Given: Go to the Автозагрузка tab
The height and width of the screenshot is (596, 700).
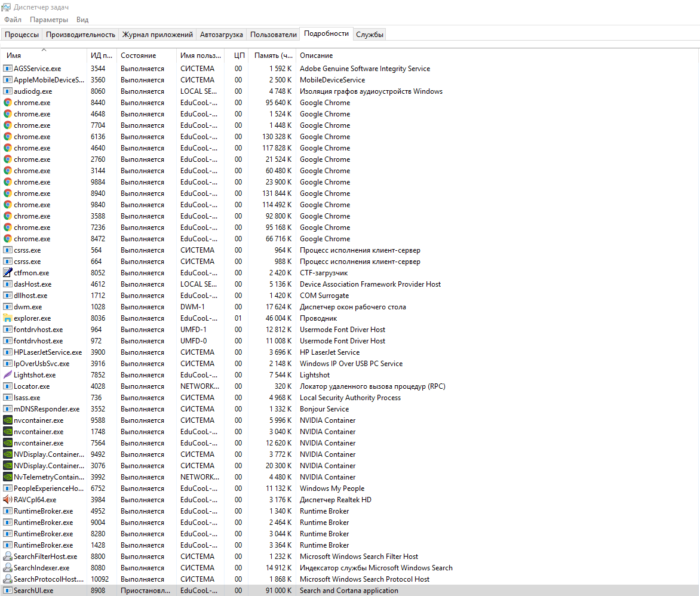Looking at the screenshot, I should click(222, 35).
